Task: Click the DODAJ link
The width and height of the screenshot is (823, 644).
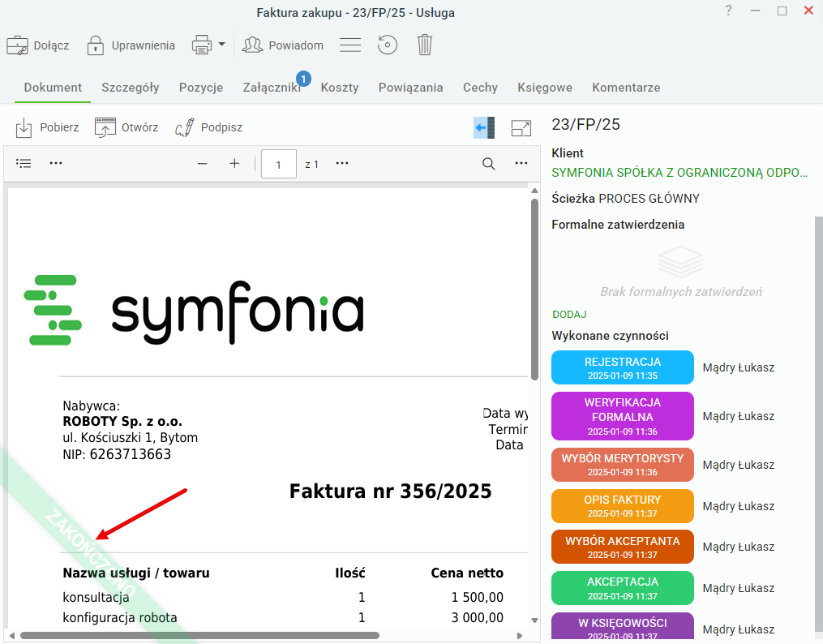Action: point(569,315)
